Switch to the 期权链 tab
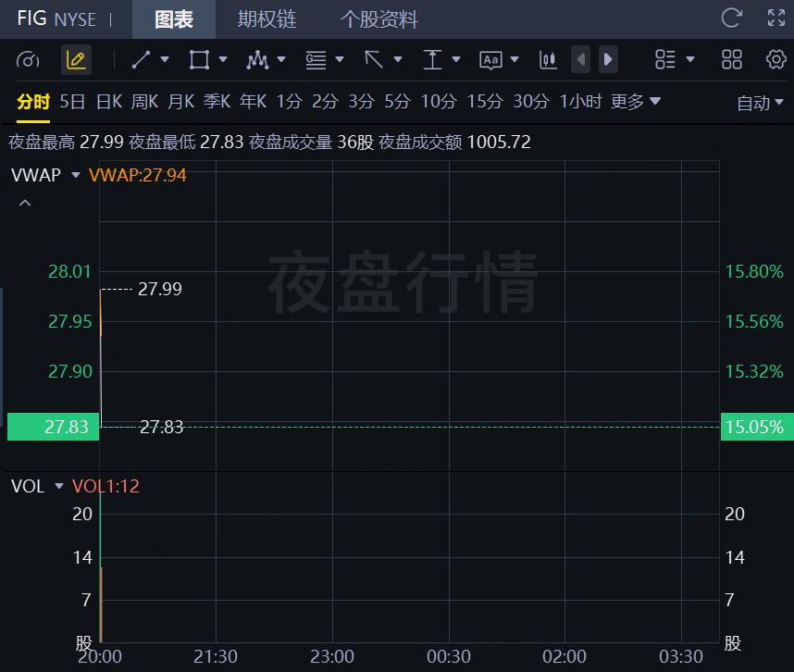The height and width of the screenshot is (672, 794). [267, 19]
